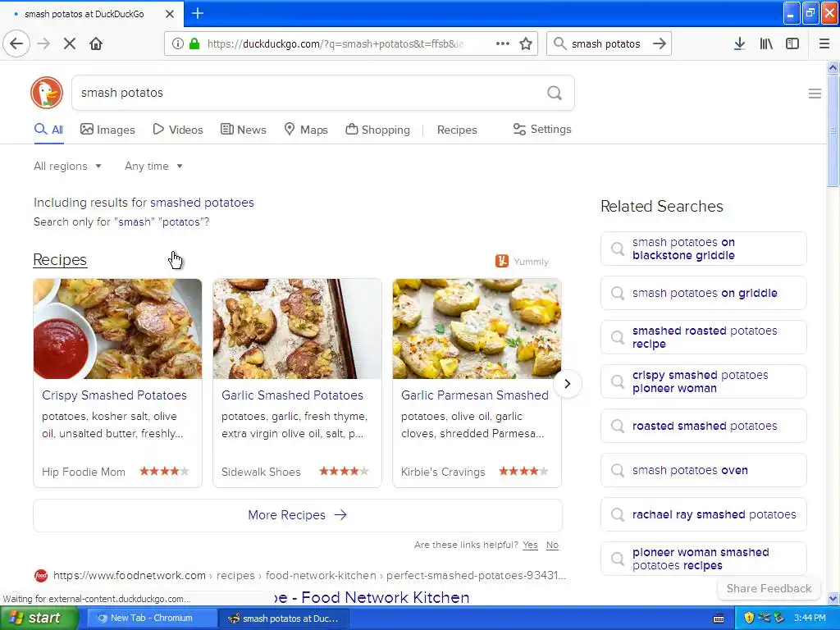This screenshot has width=840, height=630.
Task: Switch to the Videos tab
Action: (x=178, y=130)
